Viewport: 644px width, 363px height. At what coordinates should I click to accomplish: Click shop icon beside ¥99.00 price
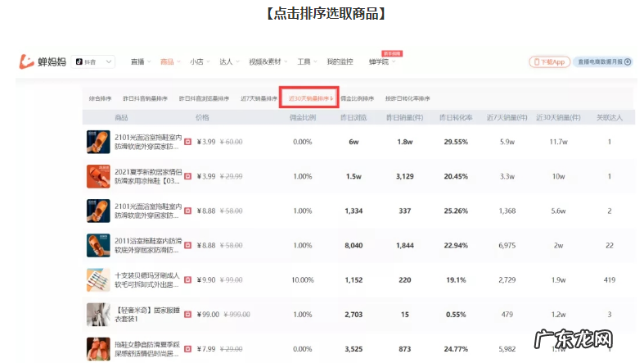point(187,315)
